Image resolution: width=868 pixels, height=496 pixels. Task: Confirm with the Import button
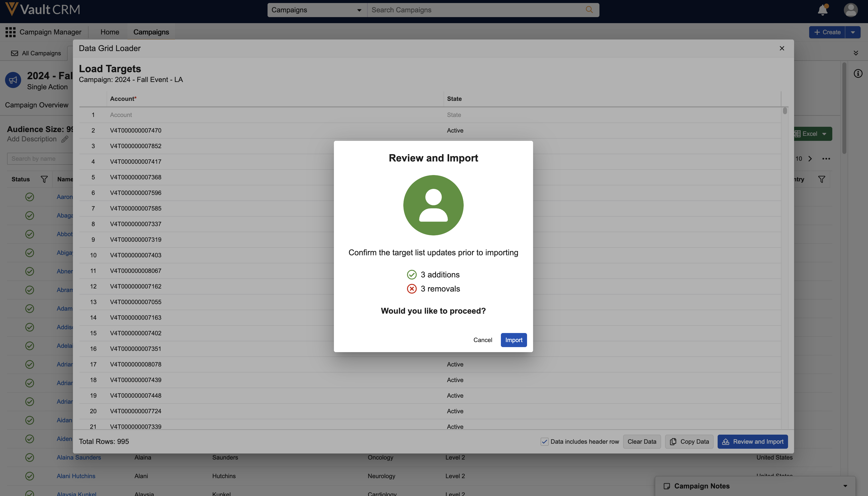click(513, 340)
